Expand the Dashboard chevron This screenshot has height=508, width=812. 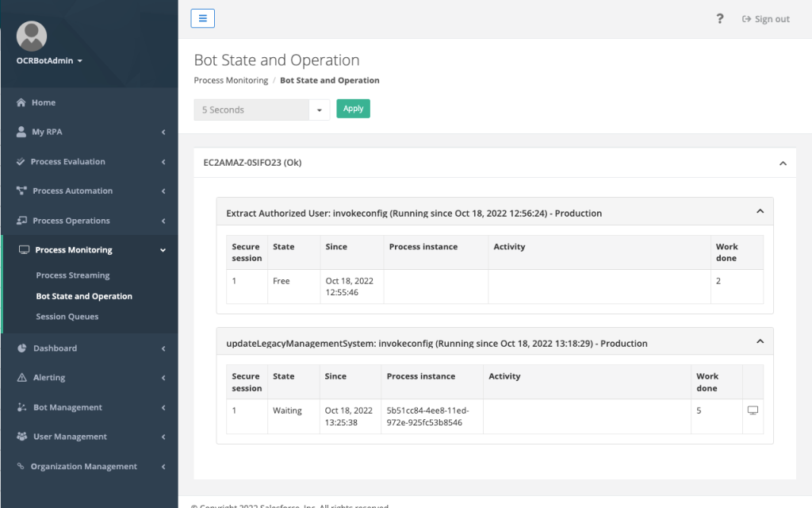tap(163, 349)
